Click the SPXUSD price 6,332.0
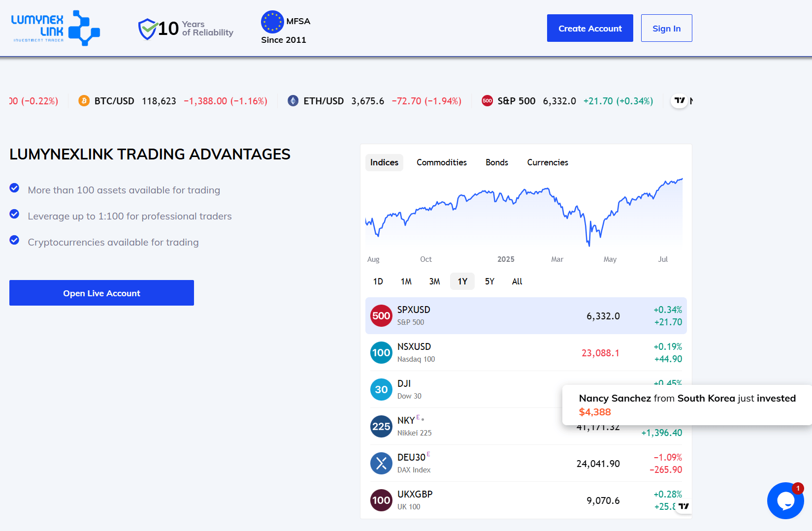This screenshot has width=812, height=531. coord(603,316)
